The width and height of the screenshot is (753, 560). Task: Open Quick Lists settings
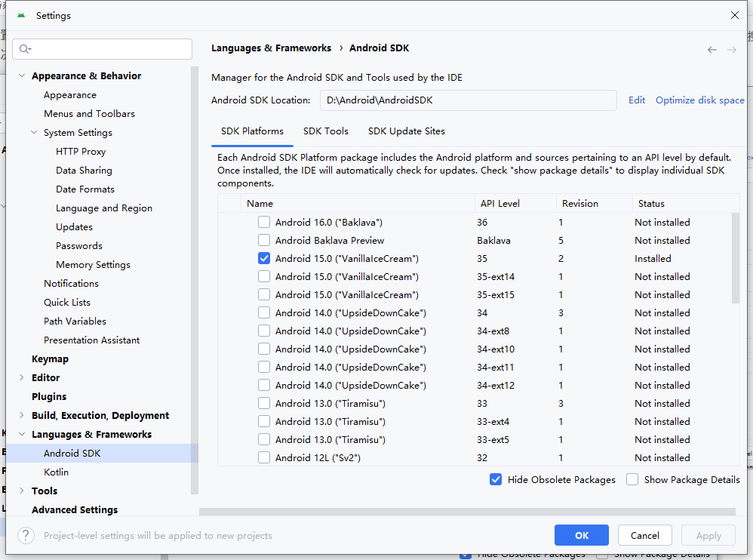point(67,302)
